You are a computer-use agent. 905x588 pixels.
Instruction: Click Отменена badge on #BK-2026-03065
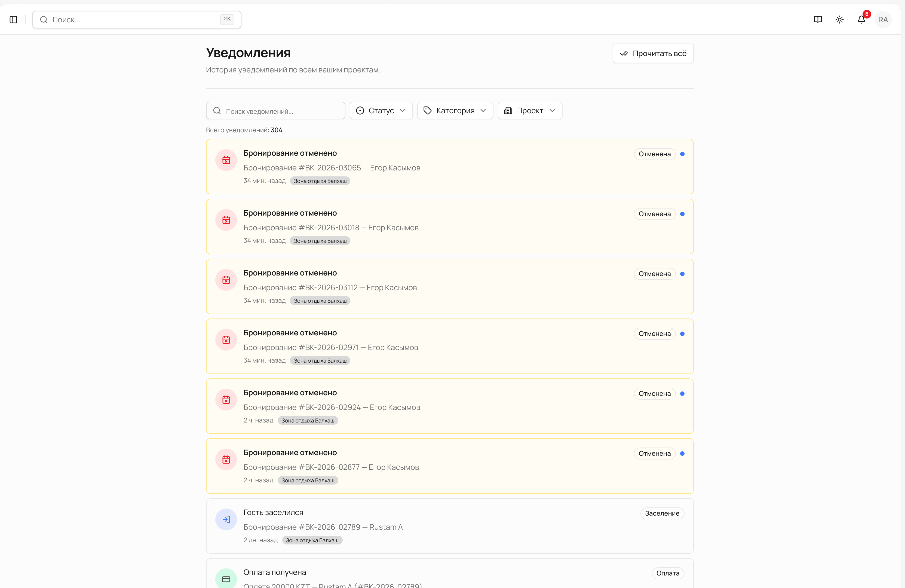click(x=654, y=154)
